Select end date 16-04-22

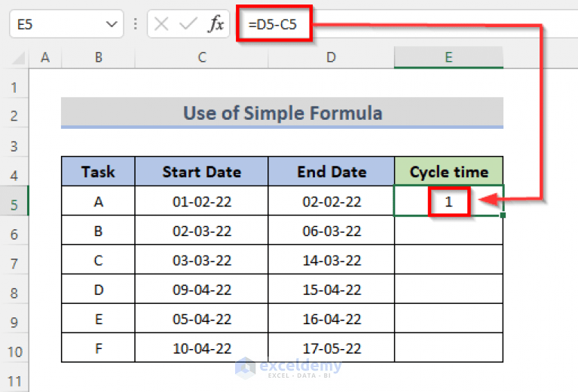tap(332, 319)
